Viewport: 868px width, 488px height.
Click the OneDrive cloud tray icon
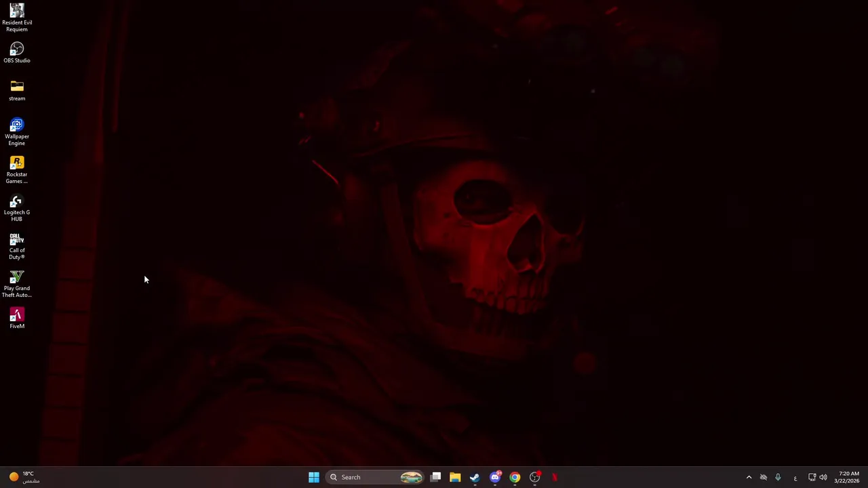[764, 477]
